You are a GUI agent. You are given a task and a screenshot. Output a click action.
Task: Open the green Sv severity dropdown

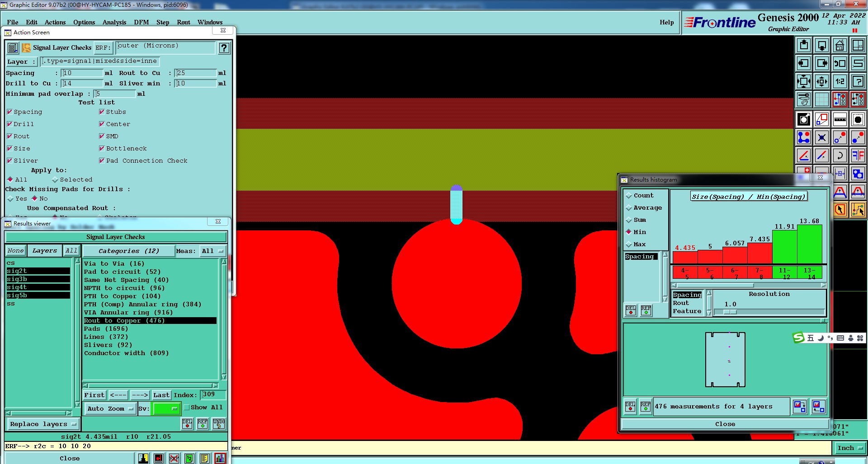pyautogui.click(x=167, y=408)
